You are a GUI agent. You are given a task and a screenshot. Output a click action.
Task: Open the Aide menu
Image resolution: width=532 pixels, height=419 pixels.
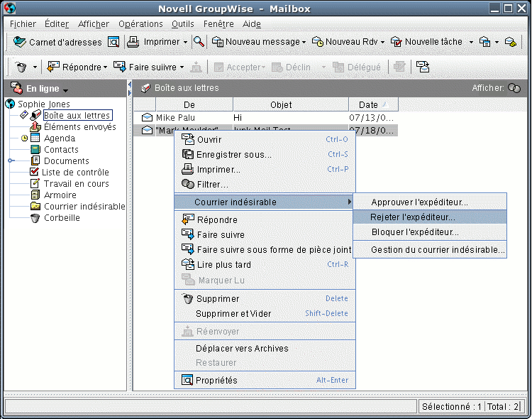tap(252, 24)
